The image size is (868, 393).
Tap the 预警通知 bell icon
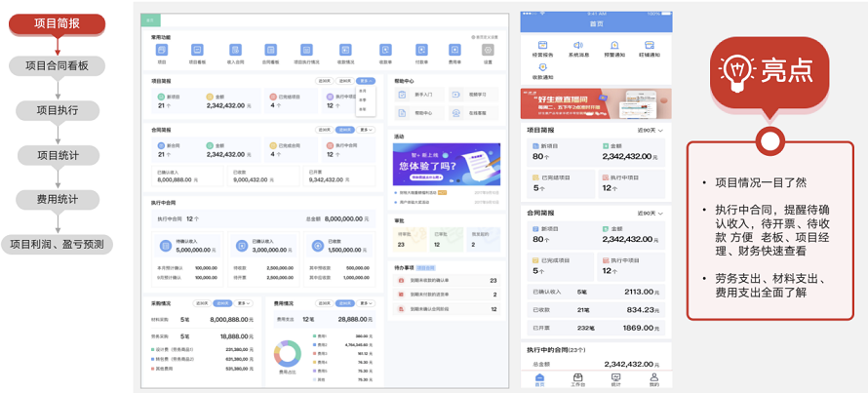613,45
